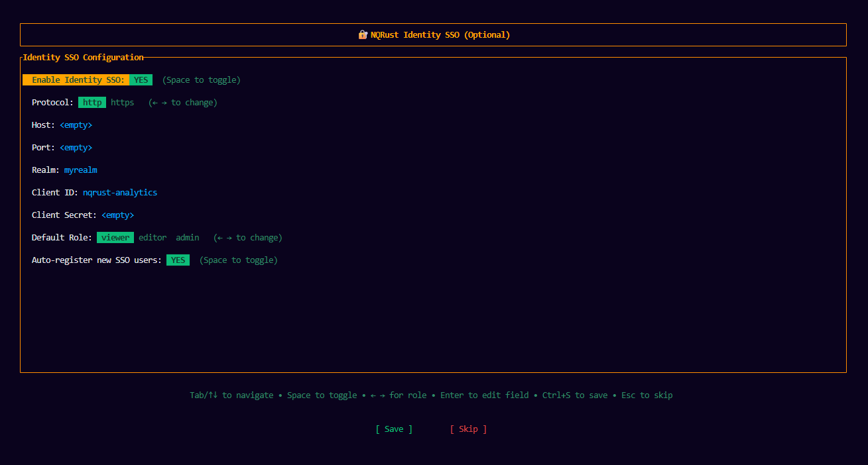Click the Port label
This screenshot has width=868, height=465.
43,148
